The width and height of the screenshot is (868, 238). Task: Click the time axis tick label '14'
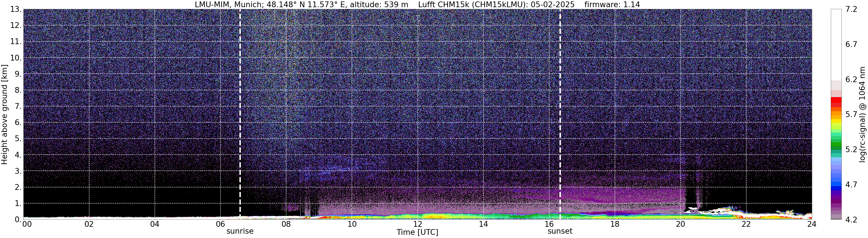point(483,224)
